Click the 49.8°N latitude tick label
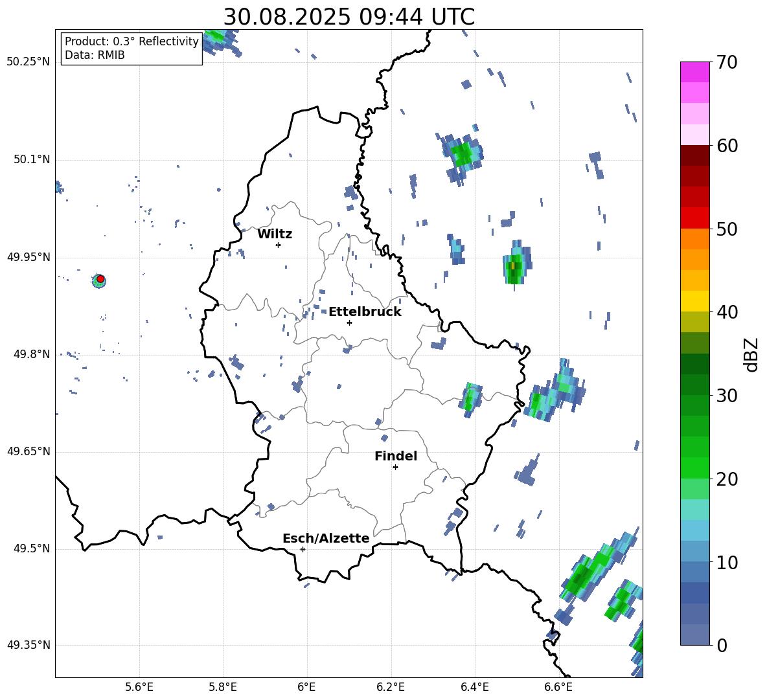Viewport: 767px width, 700px height. 32,354
